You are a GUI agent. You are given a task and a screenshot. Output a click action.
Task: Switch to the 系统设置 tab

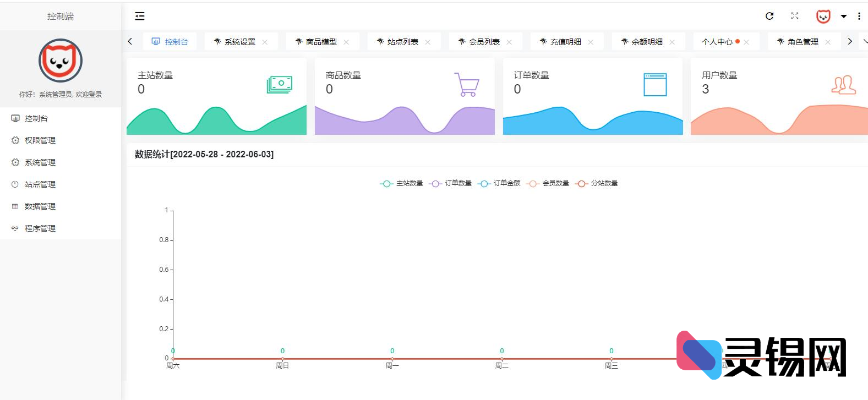tap(239, 42)
